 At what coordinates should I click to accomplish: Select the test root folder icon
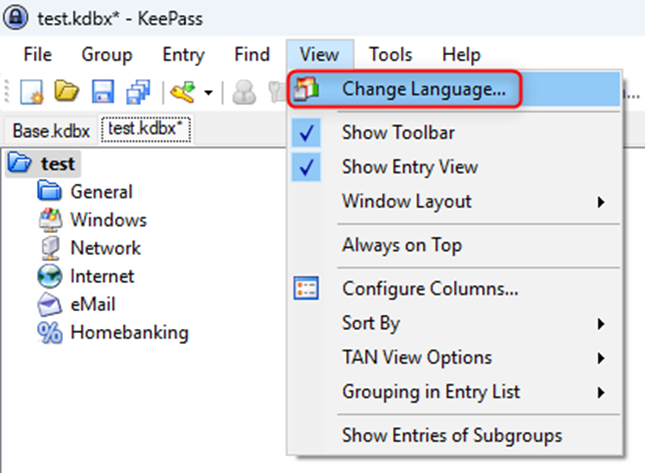tap(19, 162)
